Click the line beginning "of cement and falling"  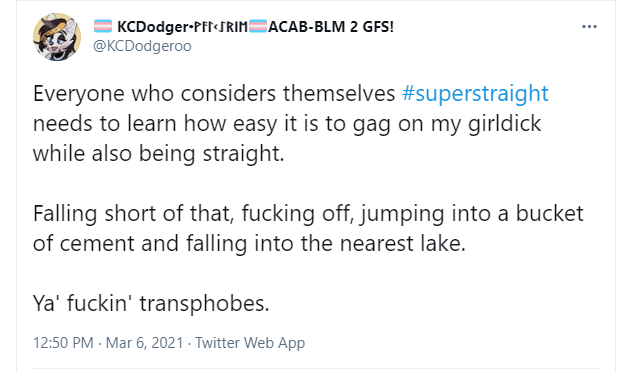click(x=249, y=243)
